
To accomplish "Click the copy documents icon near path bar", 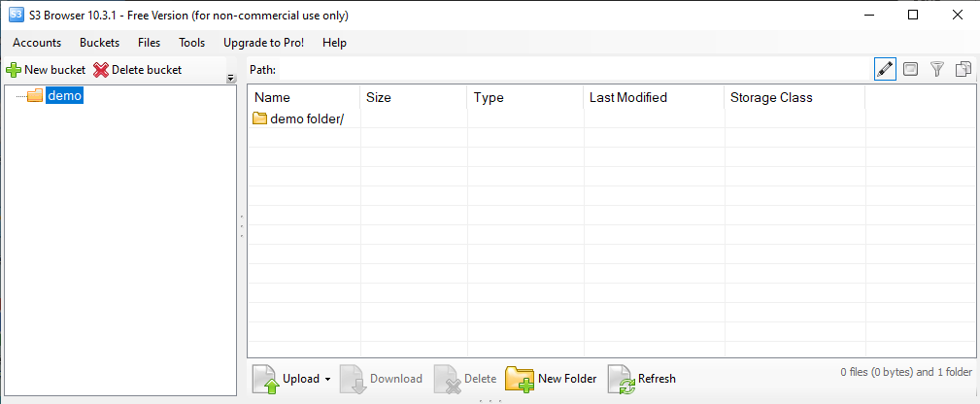I will [x=963, y=69].
